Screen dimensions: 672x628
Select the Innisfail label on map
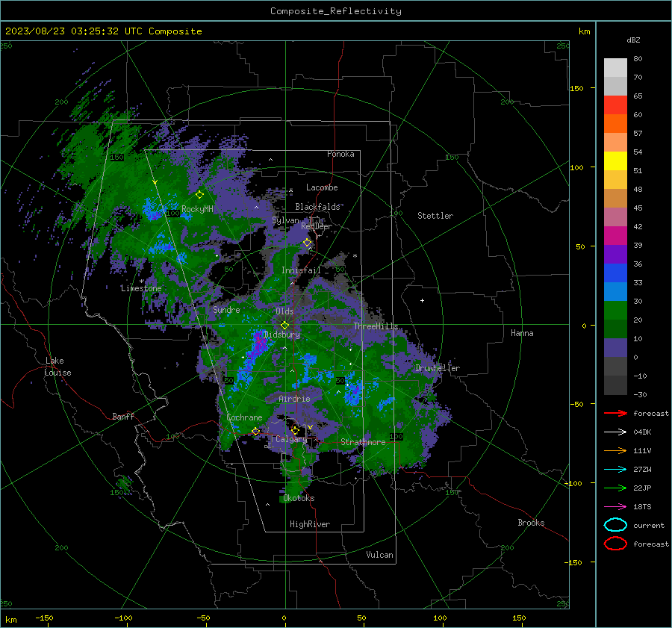tap(301, 270)
